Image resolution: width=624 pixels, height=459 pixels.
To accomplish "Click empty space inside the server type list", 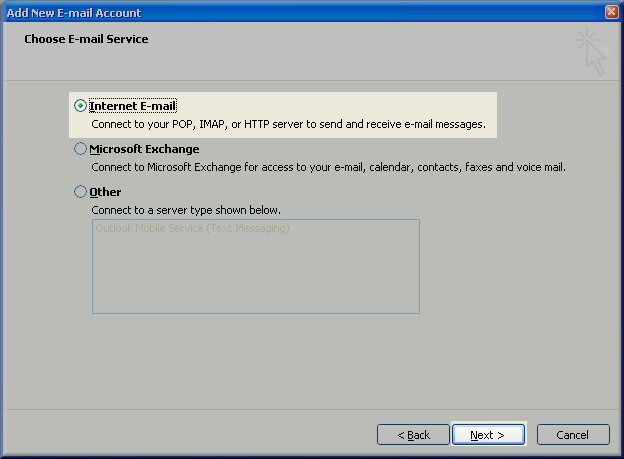I will coord(255,280).
